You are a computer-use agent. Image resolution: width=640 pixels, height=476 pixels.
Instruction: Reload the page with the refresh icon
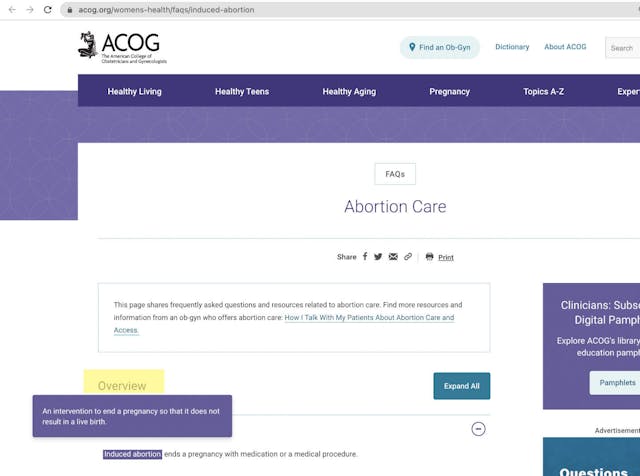click(x=48, y=9)
